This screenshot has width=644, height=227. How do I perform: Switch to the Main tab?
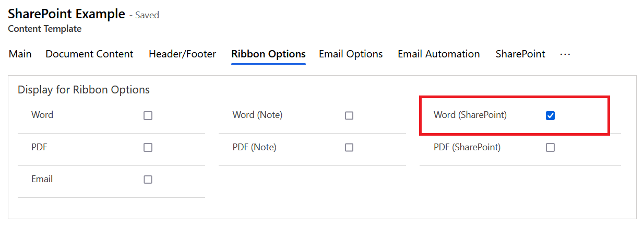pyautogui.click(x=20, y=54)
